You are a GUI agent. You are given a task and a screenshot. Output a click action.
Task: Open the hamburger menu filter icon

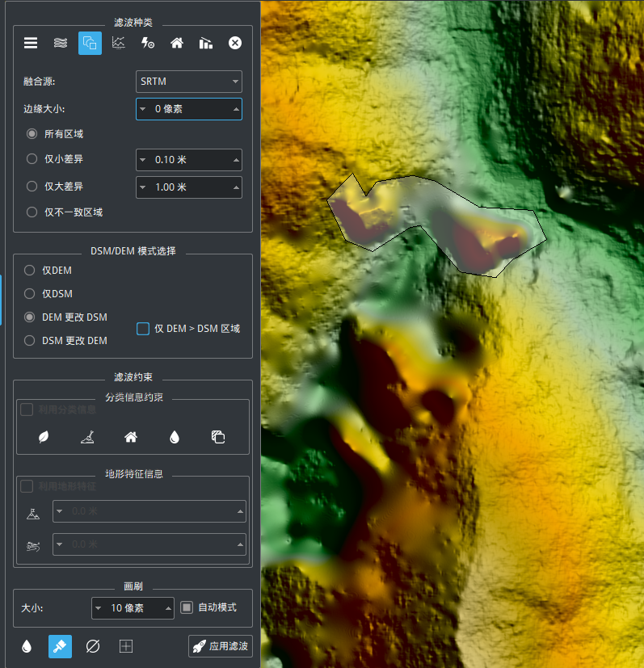[x=31, y=43]
